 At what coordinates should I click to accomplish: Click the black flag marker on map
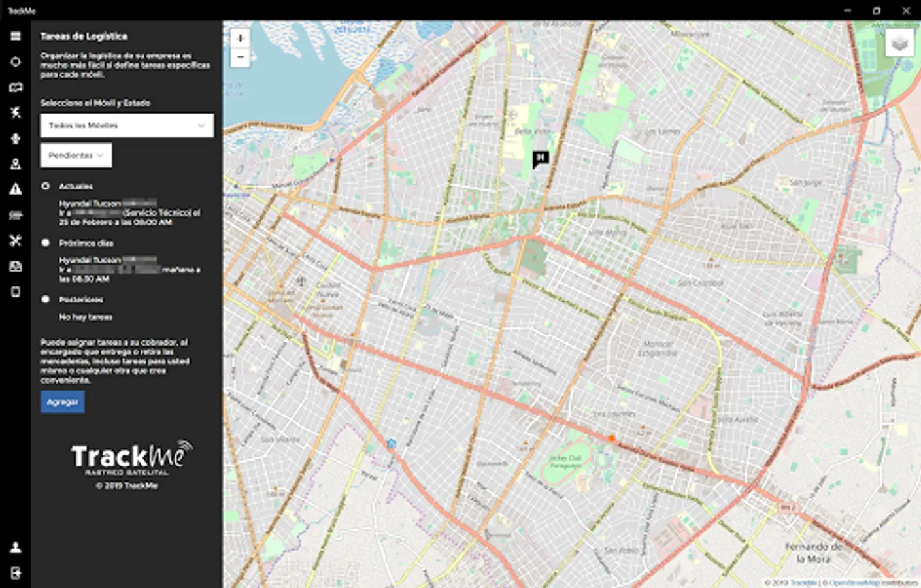click(540, 159)
